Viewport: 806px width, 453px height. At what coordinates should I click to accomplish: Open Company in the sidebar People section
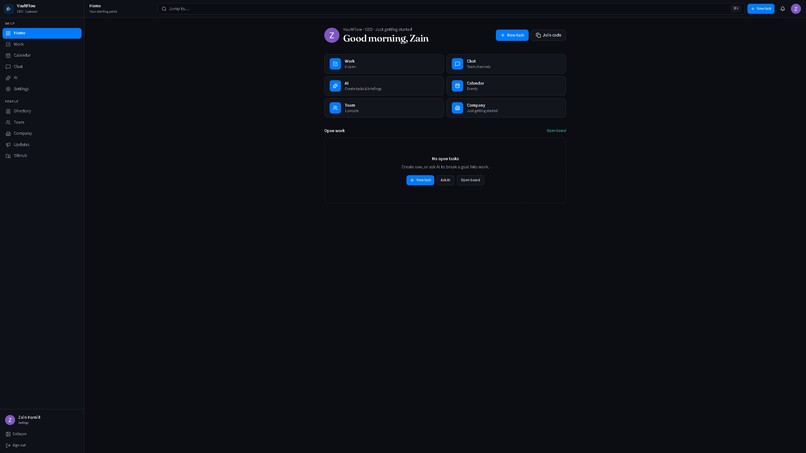pyautogui.click(x=42, y=133)
